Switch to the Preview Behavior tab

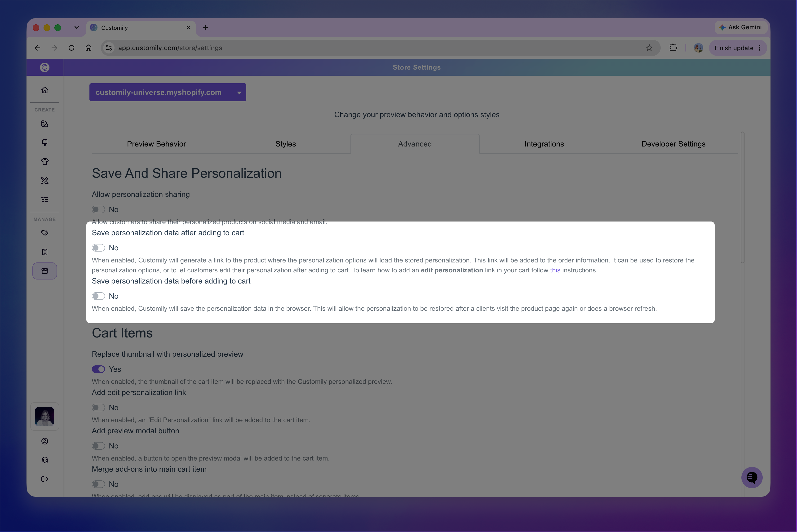pos(156,144)
